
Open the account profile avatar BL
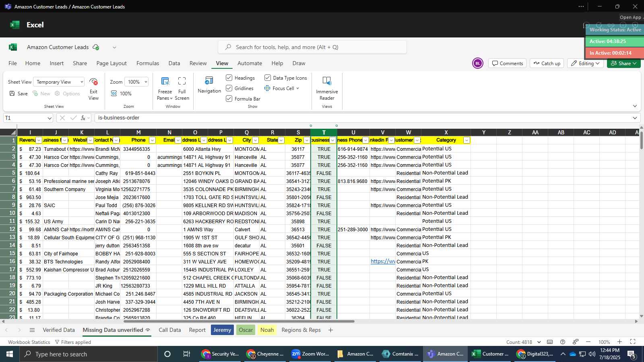click(x=478, y=64)
